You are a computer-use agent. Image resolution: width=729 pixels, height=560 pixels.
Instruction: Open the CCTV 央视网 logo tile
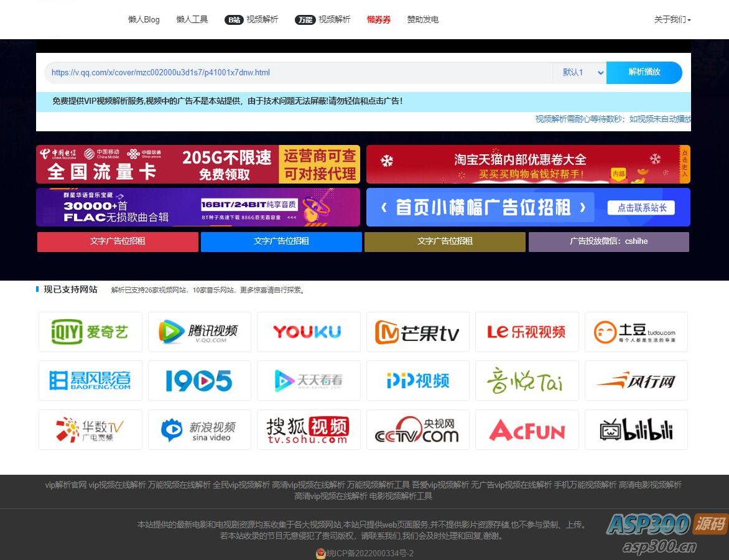click(x=418, y=429)
